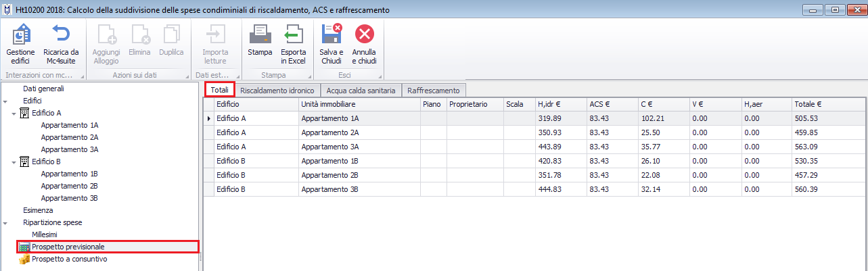Switch to the Raffrescamento tab
The height and width of the screenshot is (271, 868).
point(433,90)
